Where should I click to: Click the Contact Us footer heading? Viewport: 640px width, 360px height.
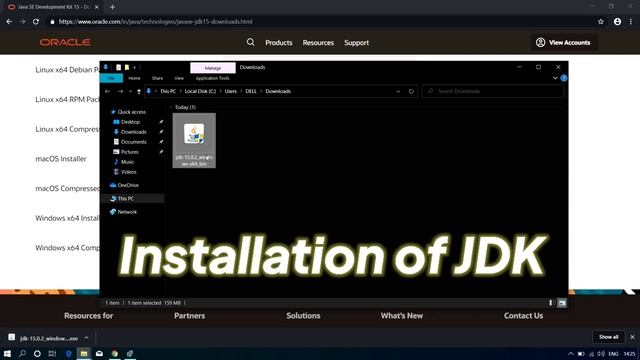click(523, 316)
